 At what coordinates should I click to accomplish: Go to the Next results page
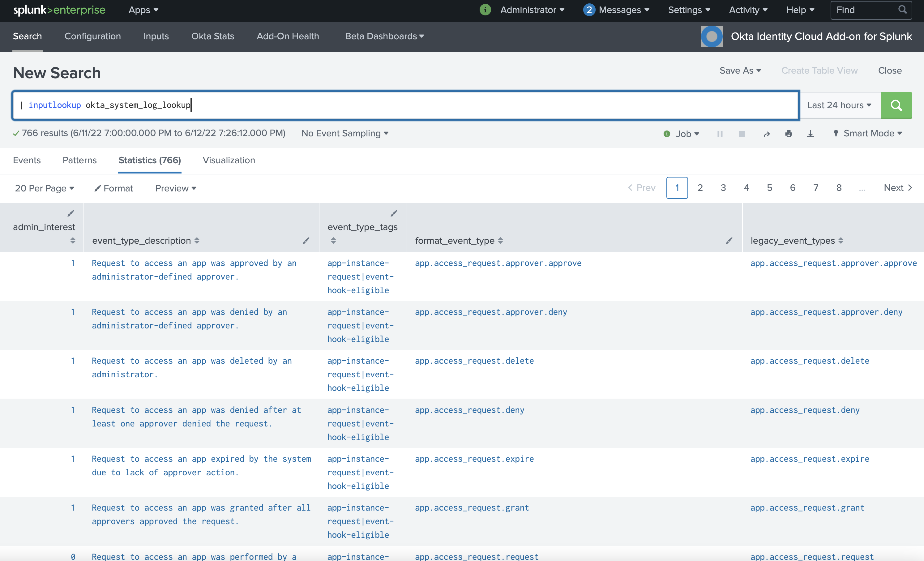point(898,188)
